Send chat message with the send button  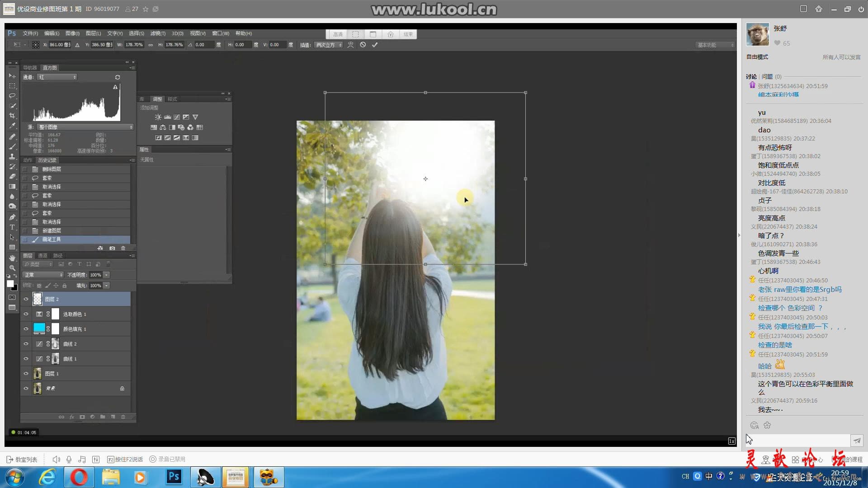(x=857, y=441)
